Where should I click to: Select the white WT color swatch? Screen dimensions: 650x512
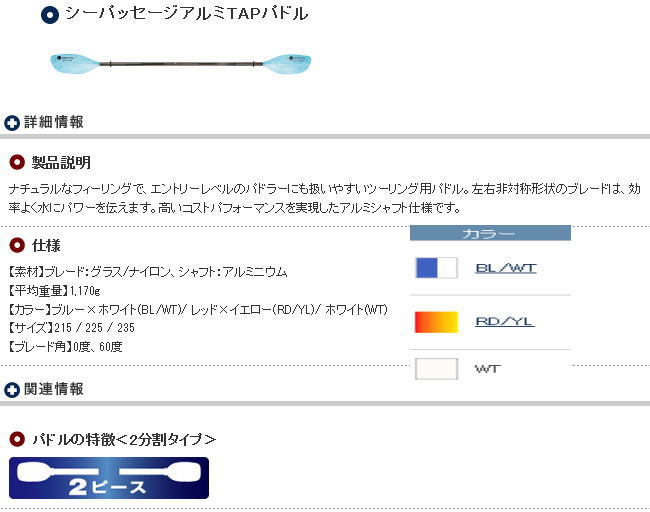point(437,369)
